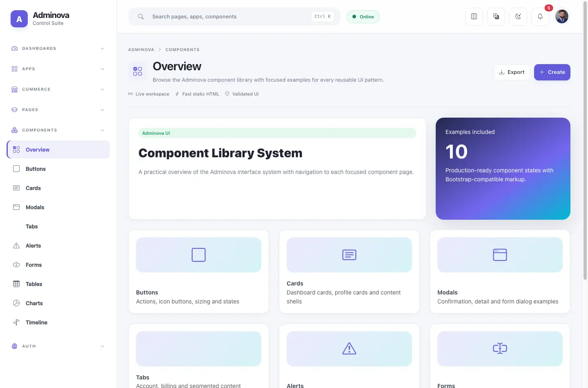The height and width of the screenshot is (388, 588).
Task: Go to Components breadcrumb link
Action: click(x=183, y=50)
